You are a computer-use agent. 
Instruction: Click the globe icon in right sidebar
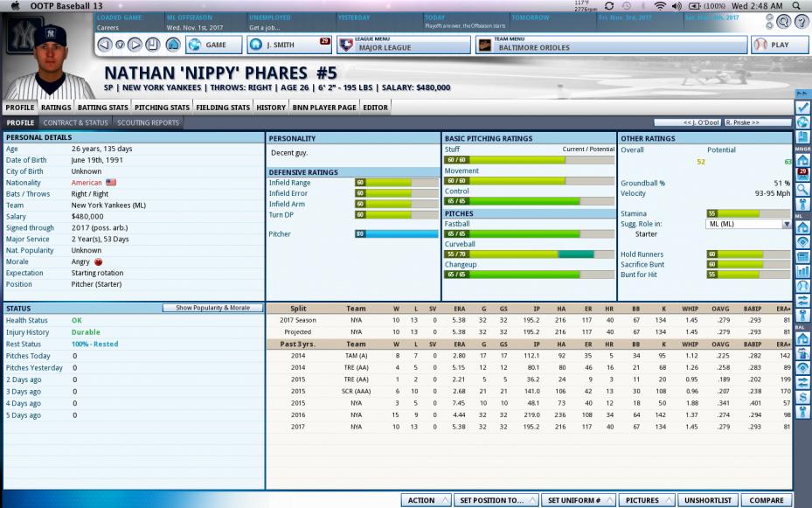click(x=802, y=122)
